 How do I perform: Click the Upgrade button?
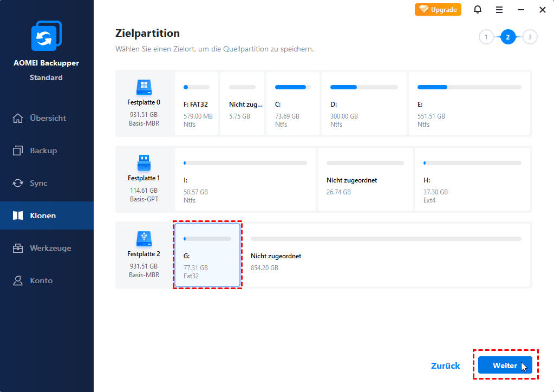pyautogui.click(x=438, y=10)
